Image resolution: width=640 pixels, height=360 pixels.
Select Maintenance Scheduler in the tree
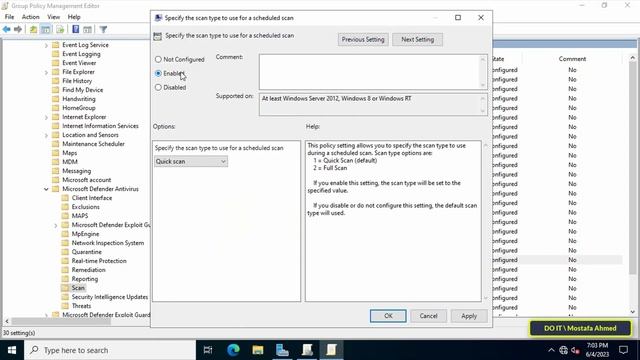pyautogui.click(x=93, y=144)
